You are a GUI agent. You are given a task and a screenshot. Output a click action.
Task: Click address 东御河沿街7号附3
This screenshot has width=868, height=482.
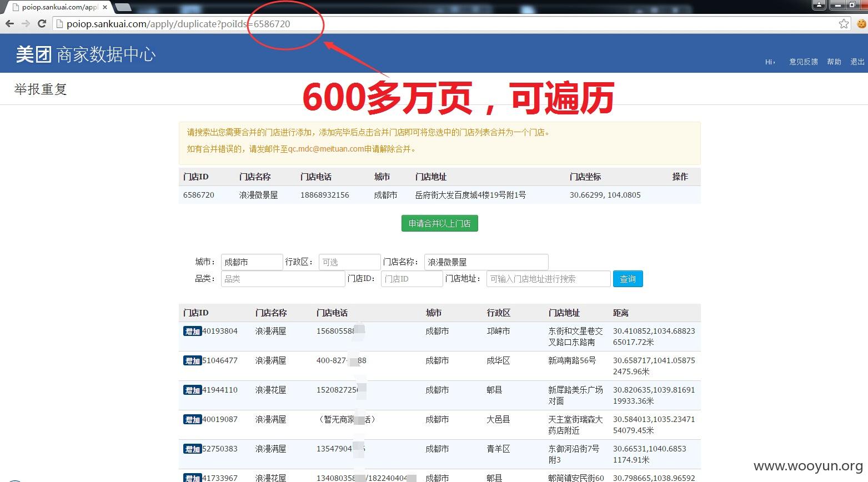[574, 454]
